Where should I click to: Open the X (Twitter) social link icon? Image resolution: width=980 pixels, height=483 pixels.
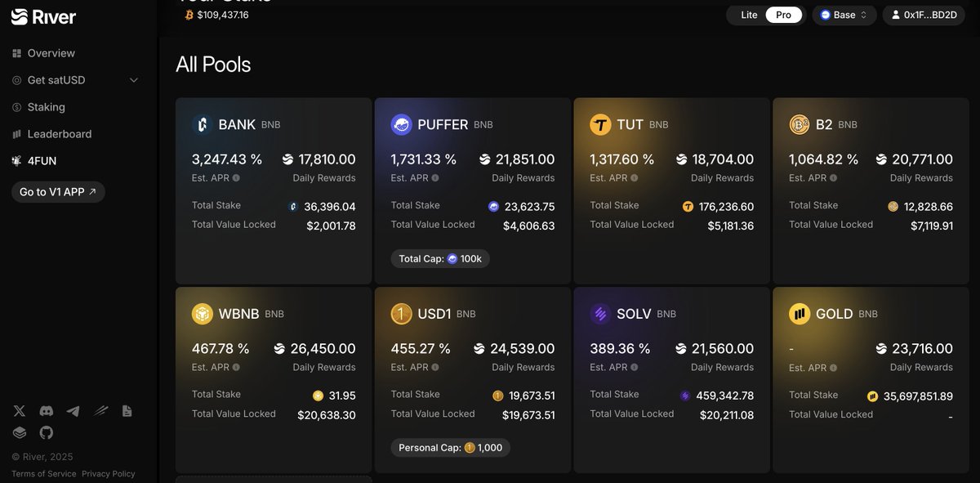pyautogui.click(x=20, y=411)
